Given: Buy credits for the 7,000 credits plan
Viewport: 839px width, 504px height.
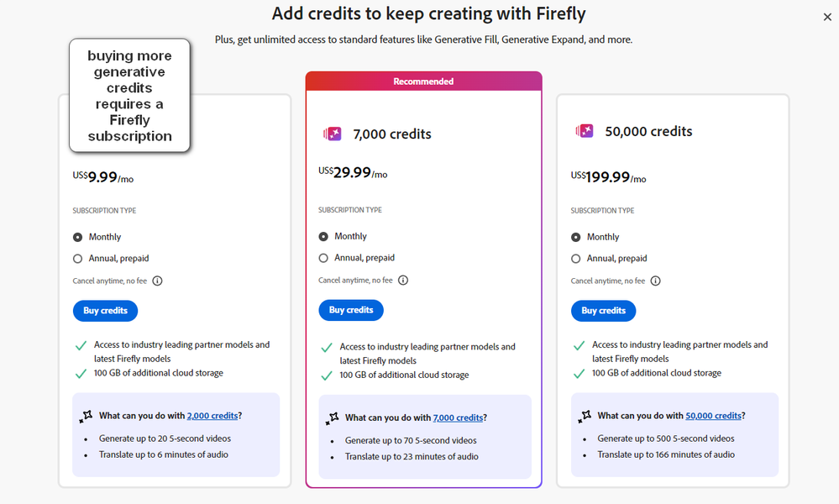Looking at the screenshot, I should [351, 310].
